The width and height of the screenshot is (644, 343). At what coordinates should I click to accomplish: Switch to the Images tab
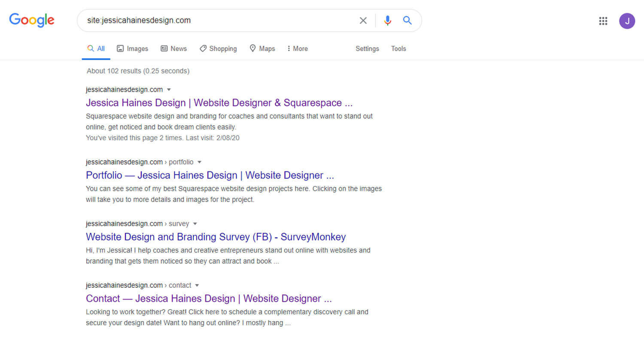coord(132,48)
